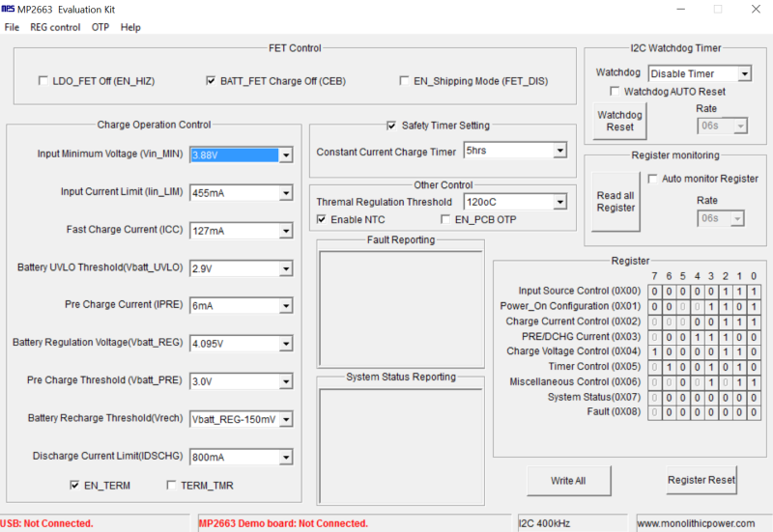Open the Watchdog timer dropdown
The height and width of the screenshot is (532, 773).
[x=744, y=73]
